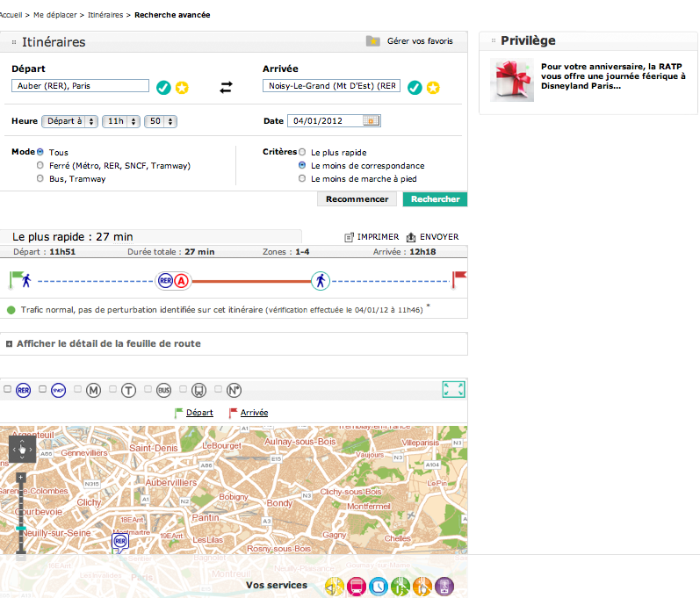Click the green departure flag on itinerary

[16, 280]
